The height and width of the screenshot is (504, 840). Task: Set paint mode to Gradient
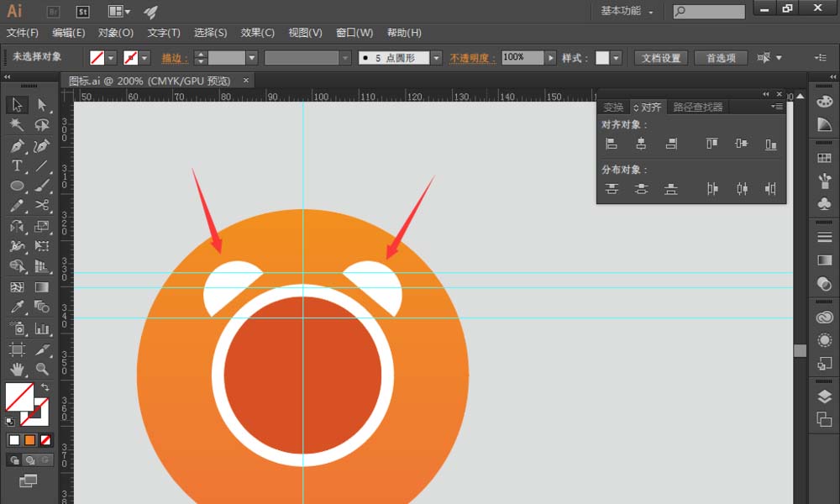pyautogui.click(x=30, y=440)
